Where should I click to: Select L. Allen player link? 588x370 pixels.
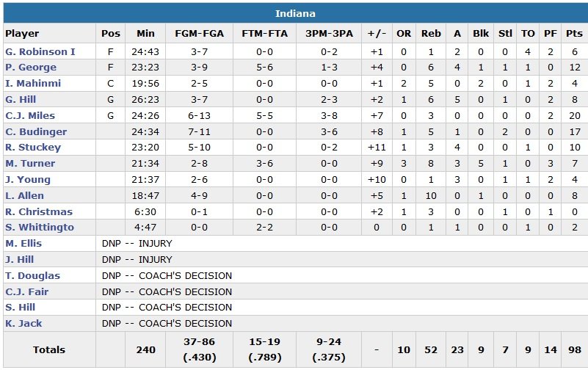25,195
